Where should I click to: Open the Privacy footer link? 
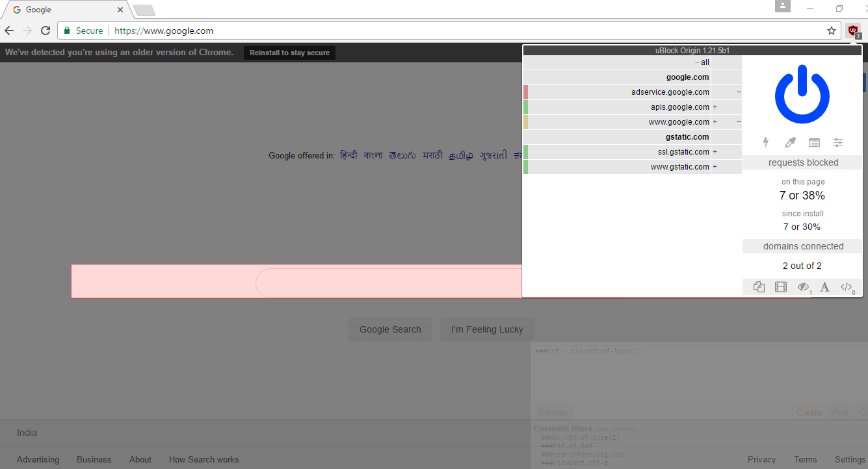pos(761,459)
